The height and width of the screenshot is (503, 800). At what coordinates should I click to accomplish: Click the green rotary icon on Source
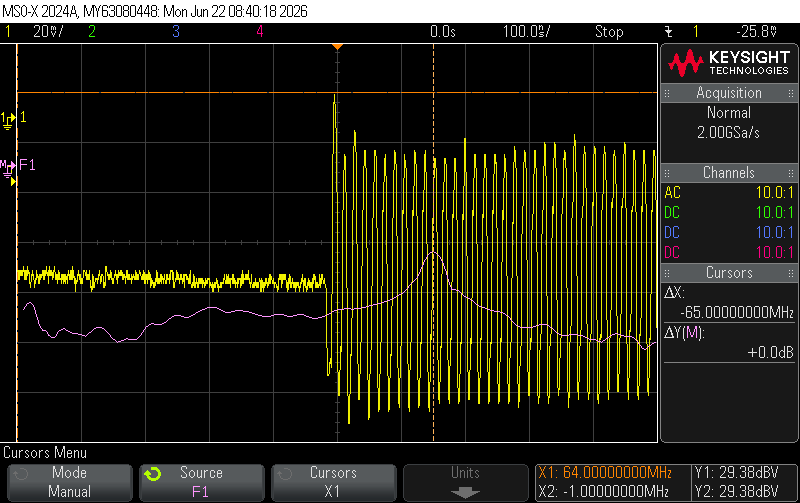click(153, 474)
